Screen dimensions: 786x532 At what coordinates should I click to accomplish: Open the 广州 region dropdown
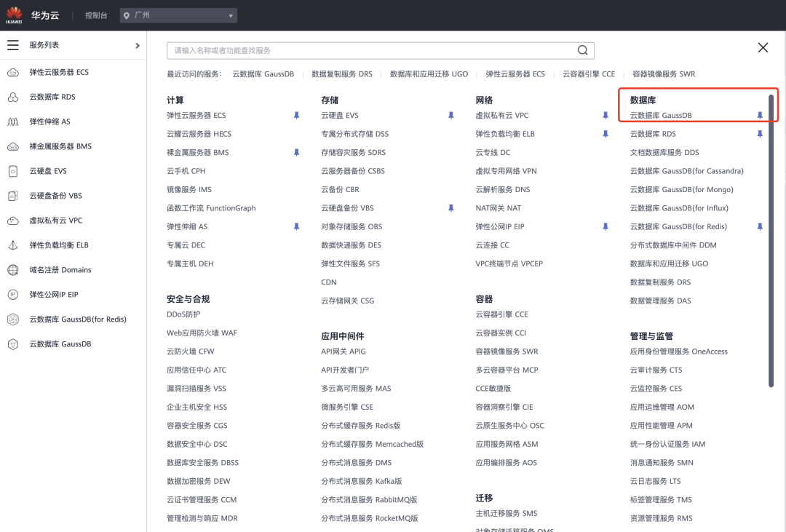pos(178,15)
